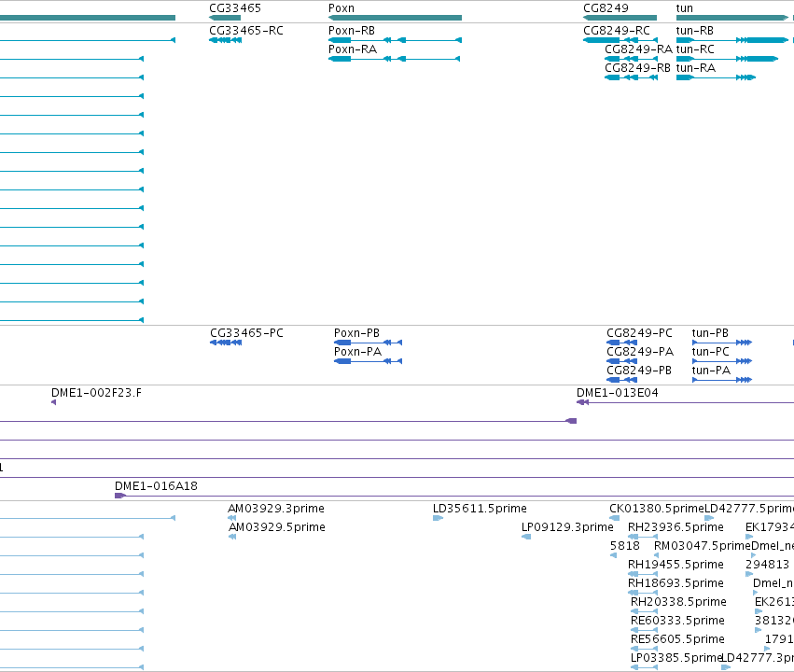Click the CG33465 gene label
This screenshot has height=672, width=794.
235,8
